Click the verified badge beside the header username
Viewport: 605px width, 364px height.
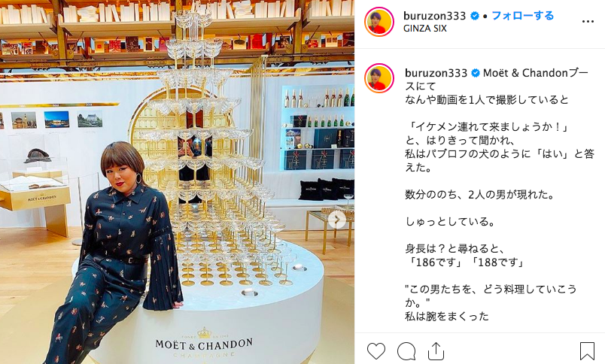tap(475, 16)
